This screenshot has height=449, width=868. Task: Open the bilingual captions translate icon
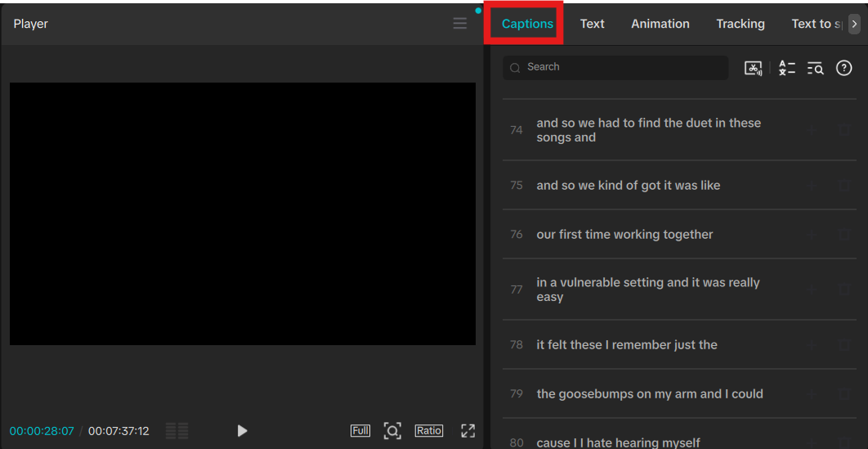point(787,68)
